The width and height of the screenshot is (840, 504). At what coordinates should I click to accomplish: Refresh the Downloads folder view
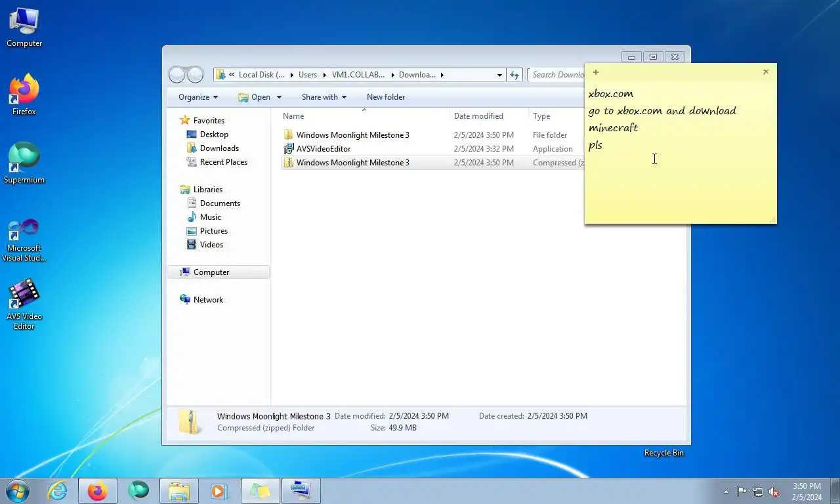(515, 75)
